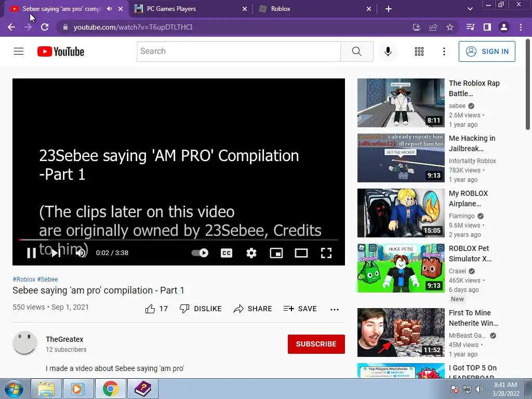532x399 pixels.
Task: Open My ROBLOX Airplane video thumbnail
Action: [x=401, y=212]
